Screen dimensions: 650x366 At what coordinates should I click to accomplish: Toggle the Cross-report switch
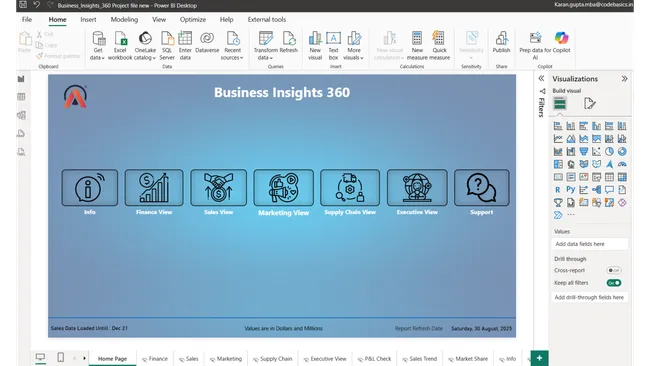click(x=614, y=270)
